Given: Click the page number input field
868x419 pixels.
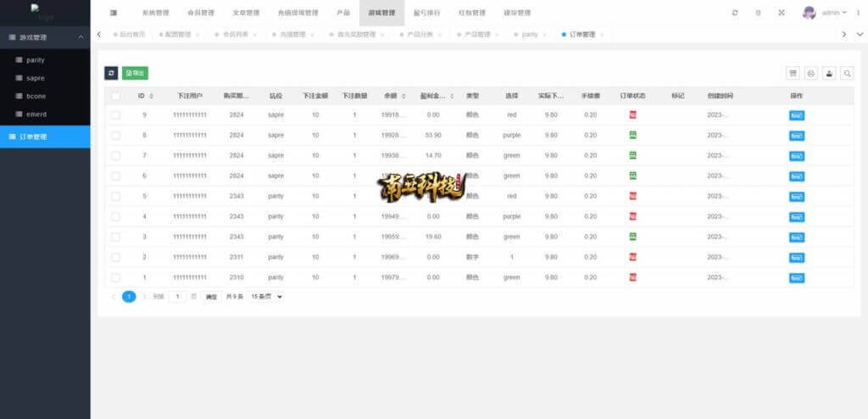Looking at the screenshot, I should tap(177, 297).
